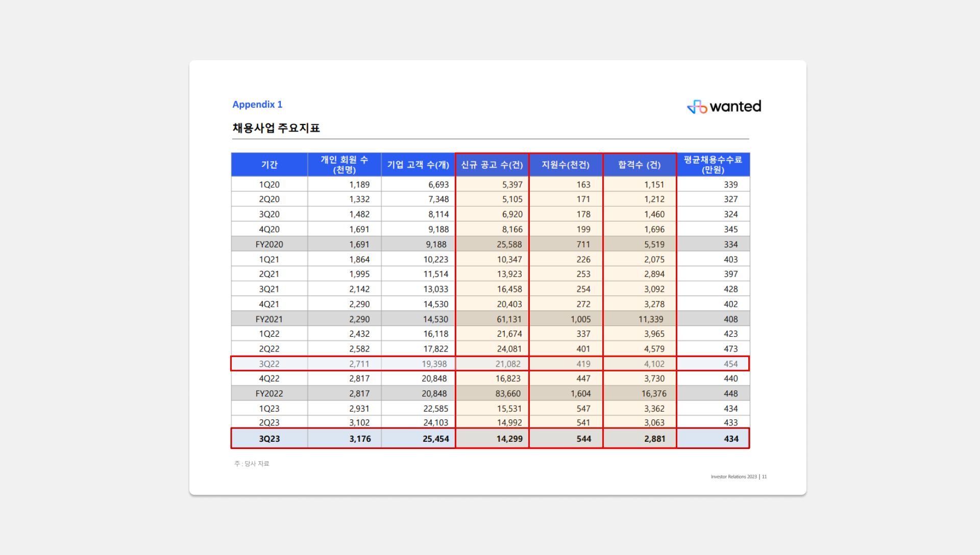Screen dimensions: 980x555
Task: Click the bold value '3,176' in 3Q23 row
Action: click(360, 439)
